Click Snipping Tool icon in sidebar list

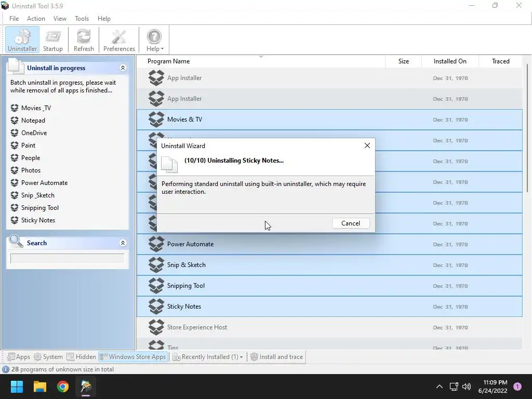tap(14, 208)
